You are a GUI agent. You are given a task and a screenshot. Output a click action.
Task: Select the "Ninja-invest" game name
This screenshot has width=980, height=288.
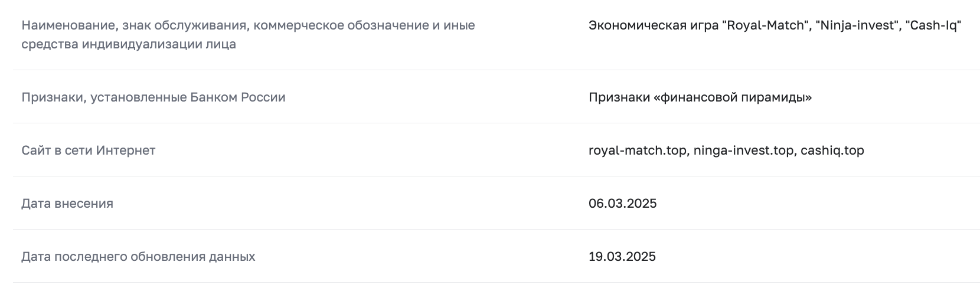tap(857, 25)
